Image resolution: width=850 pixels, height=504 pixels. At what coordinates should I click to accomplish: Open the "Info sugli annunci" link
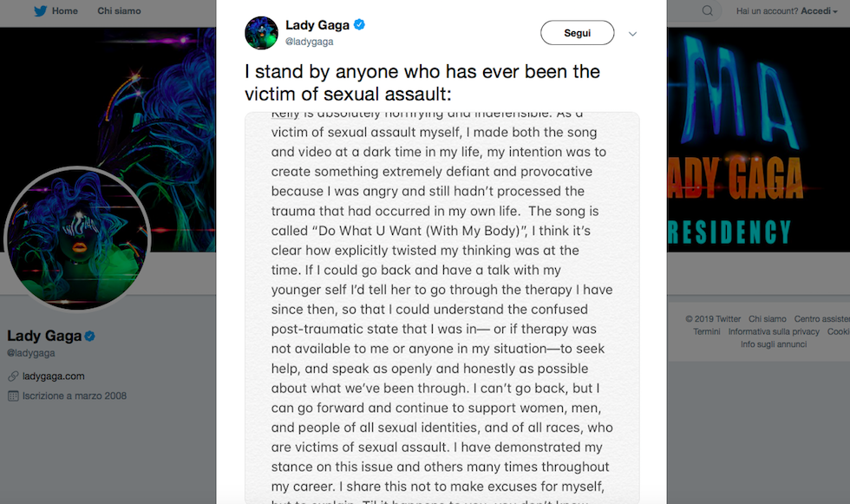coord(774,344)
